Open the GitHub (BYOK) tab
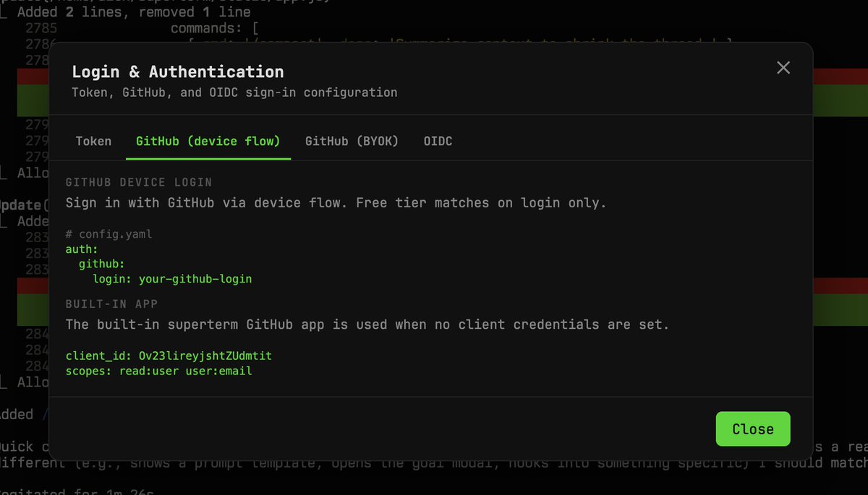Image resolution: width=868 pixels, height=495 pixels. click(352, 141)
